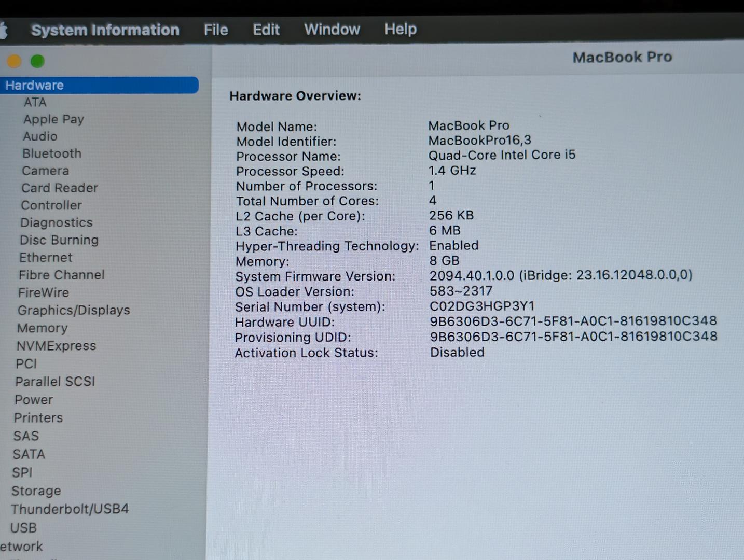Select FireWire in the sidebar
The height and width of the screenshot is (560, 744).
pyautogui.click(x=44, y=292)
